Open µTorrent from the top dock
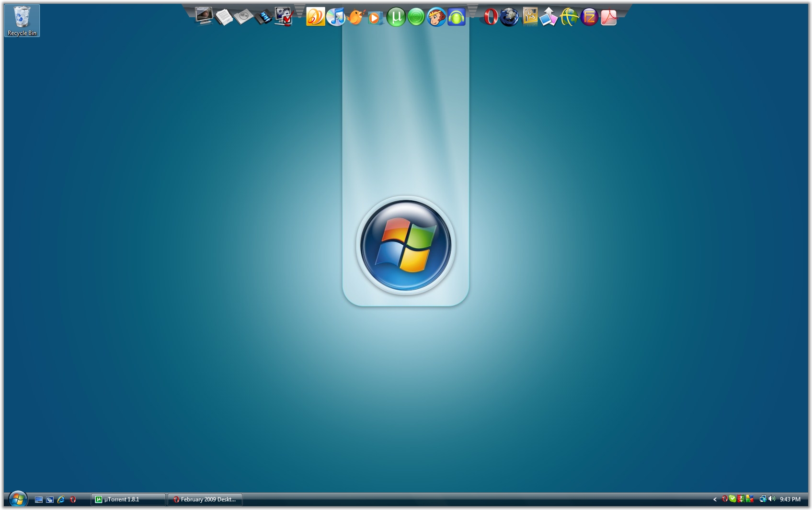 [396, 17]
